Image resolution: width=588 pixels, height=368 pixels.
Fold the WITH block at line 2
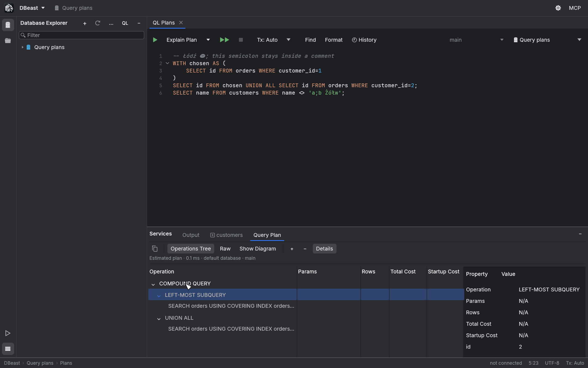point(167,63)
